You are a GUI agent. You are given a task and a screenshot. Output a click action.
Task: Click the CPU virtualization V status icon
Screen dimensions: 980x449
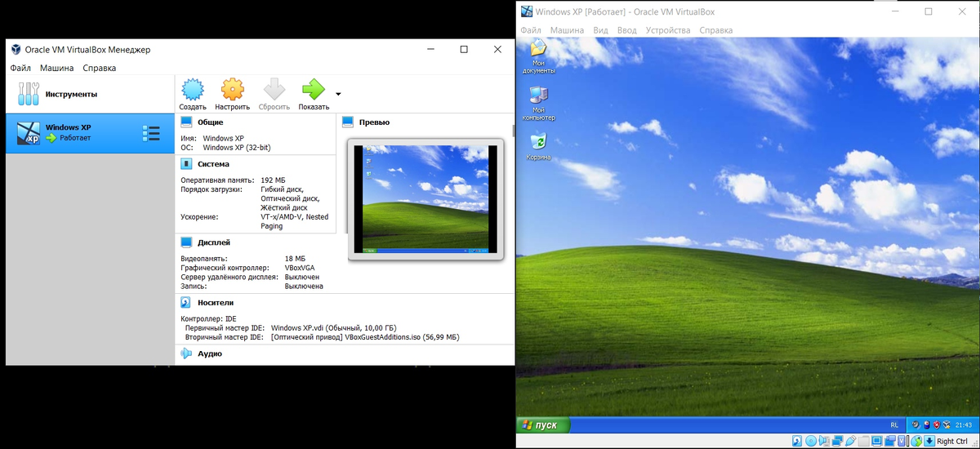tap(902, 441)
